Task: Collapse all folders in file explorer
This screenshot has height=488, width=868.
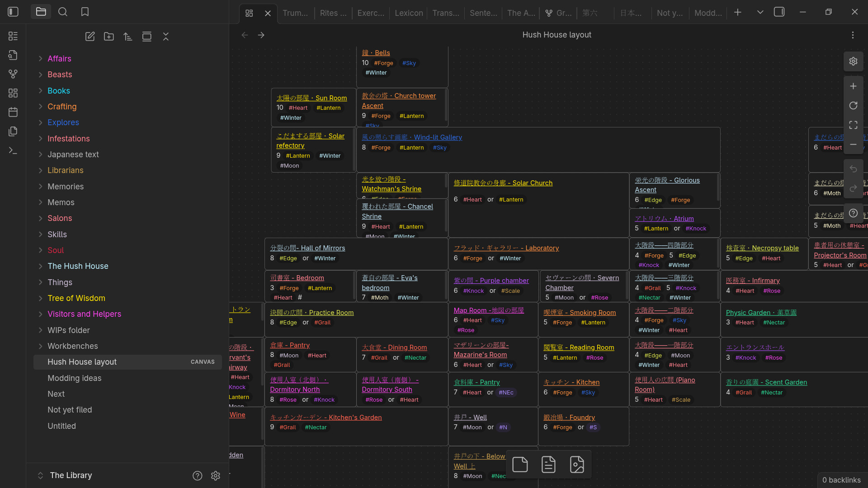Action: (x=166, y=37)
